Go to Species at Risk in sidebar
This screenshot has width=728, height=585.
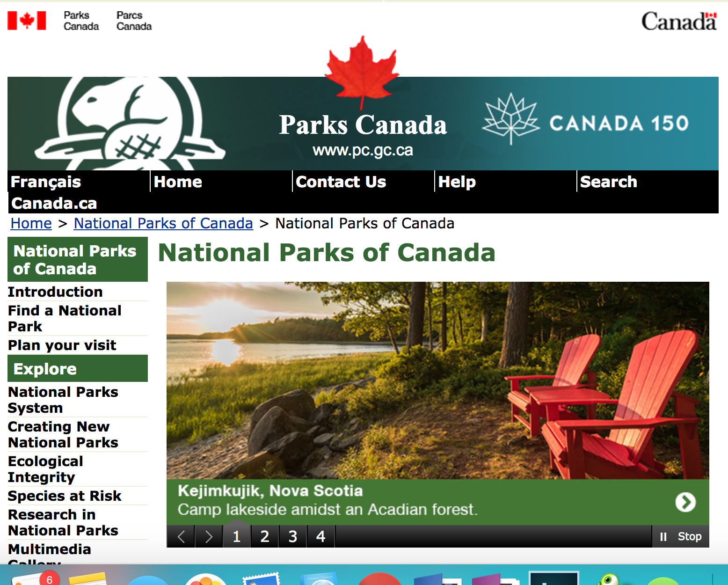click(65, 496)
